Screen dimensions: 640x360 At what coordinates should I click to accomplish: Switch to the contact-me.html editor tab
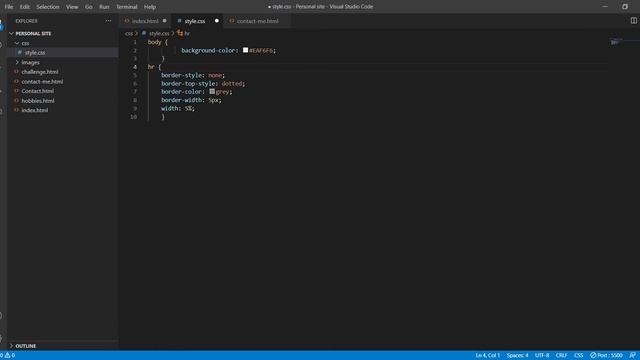258,21
